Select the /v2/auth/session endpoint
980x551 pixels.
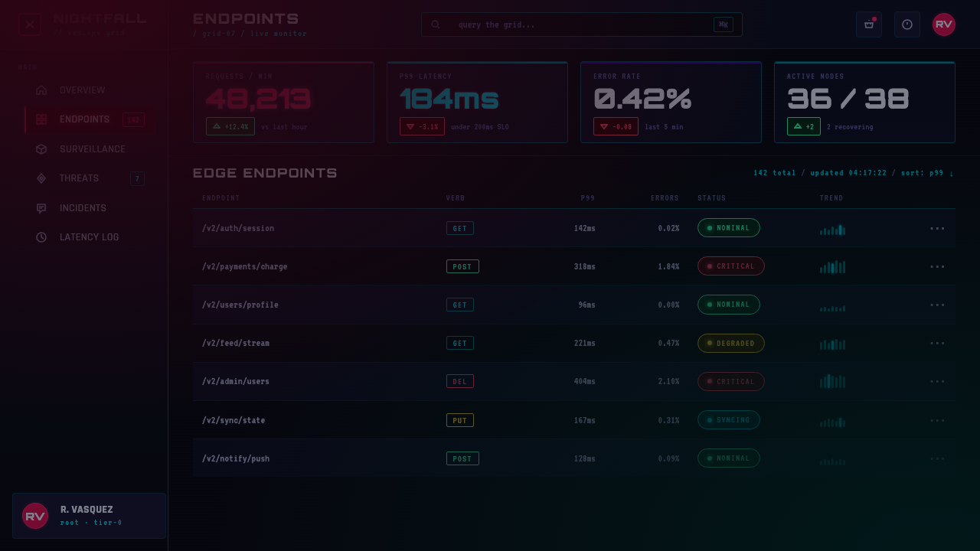[238, 228]
